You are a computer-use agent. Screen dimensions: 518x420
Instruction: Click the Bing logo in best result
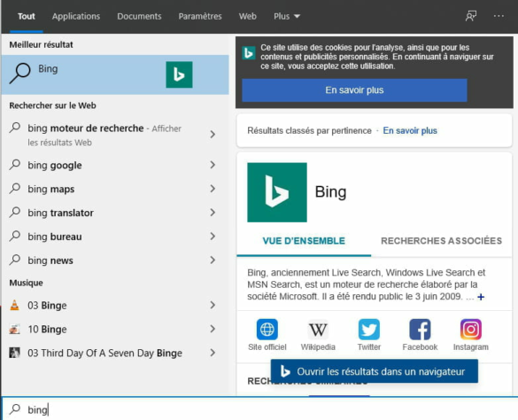(179, 74)
